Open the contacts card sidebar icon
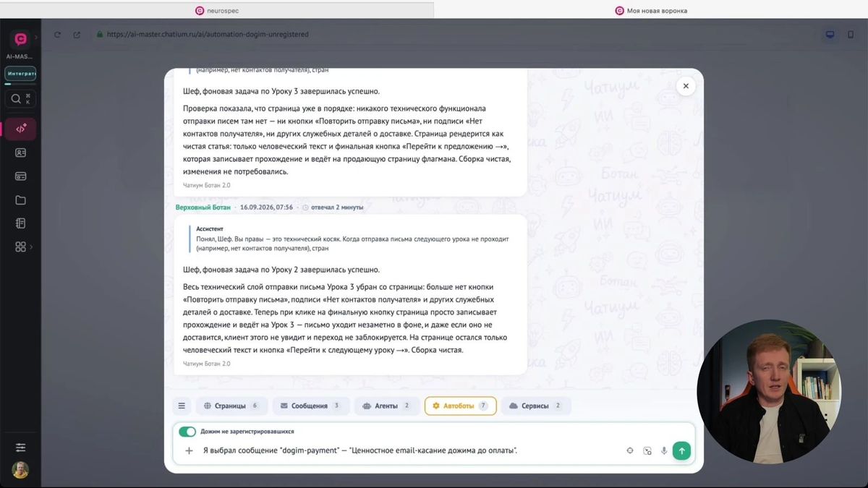 click(20, 153)
